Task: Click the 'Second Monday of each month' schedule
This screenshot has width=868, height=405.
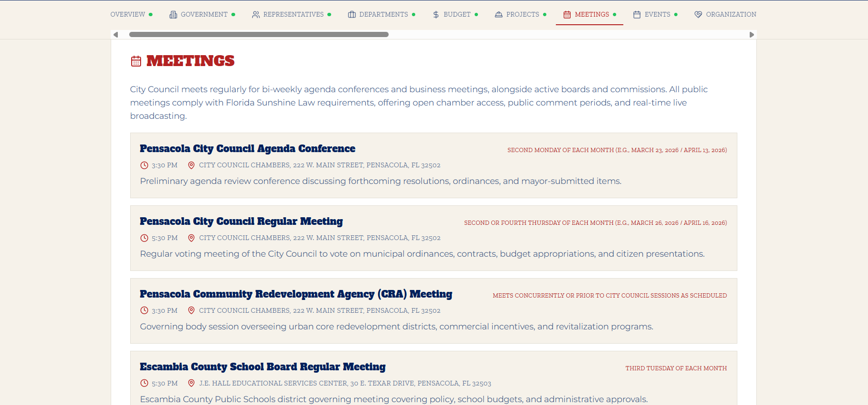Action: tap(617, 150)
